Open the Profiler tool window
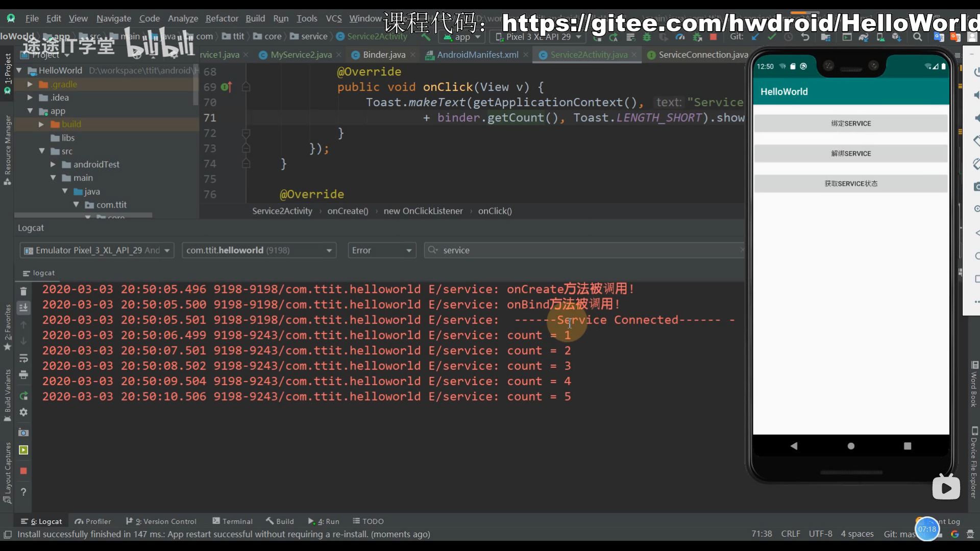This screenshot has width=980, height=551. tap(93, 521)
